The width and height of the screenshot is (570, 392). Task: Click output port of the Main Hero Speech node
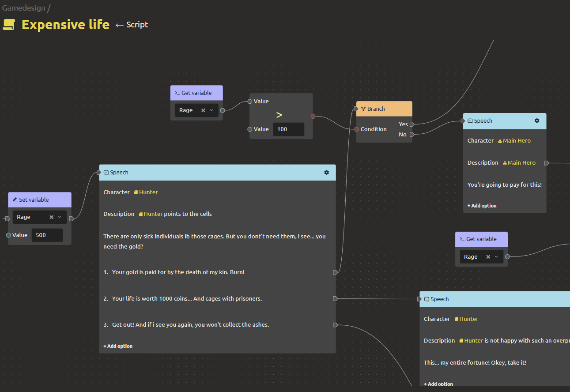point(547,163)
